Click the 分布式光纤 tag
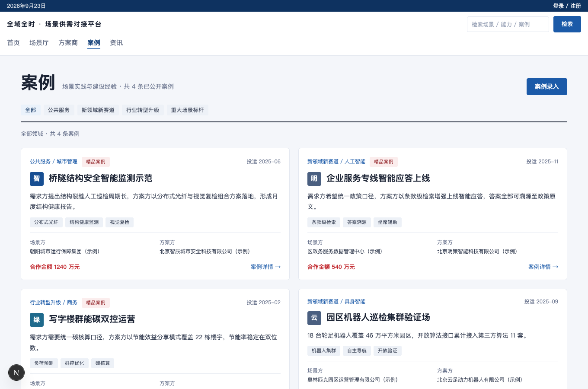 [46, 222]
